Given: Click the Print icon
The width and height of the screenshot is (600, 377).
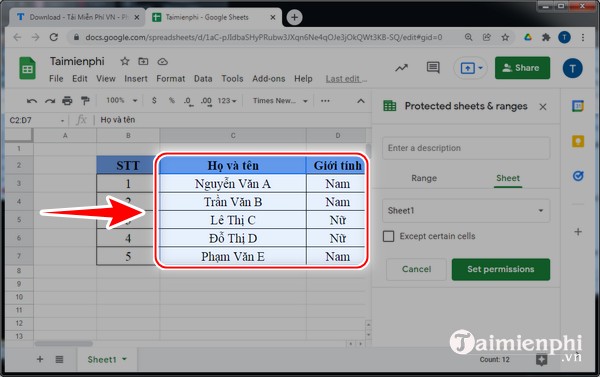Looking at the screenshot, I should [67, 101].
